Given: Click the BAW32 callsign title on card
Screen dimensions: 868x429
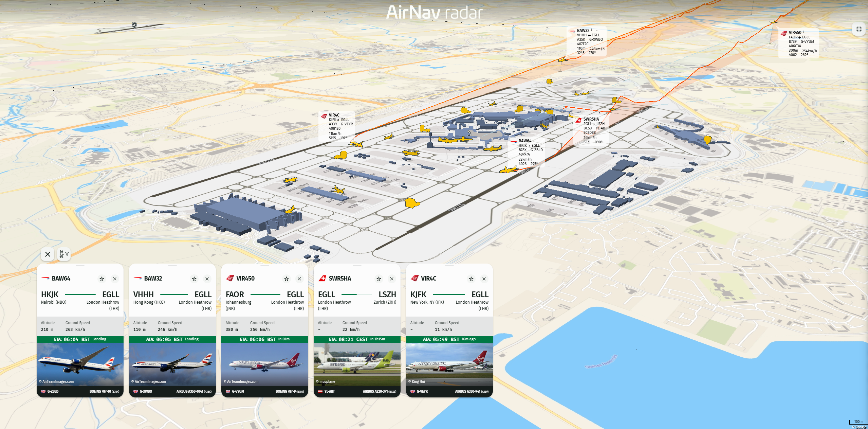Looking at the screenshot, I should click(x=153, y=279).
